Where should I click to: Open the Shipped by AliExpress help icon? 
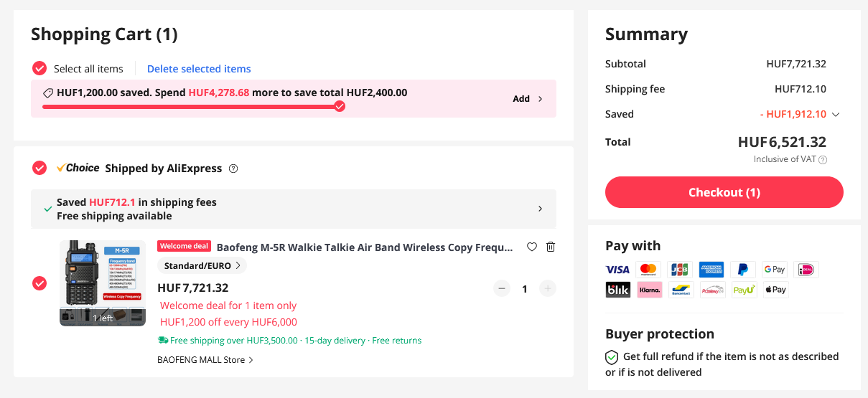(233, 169)
